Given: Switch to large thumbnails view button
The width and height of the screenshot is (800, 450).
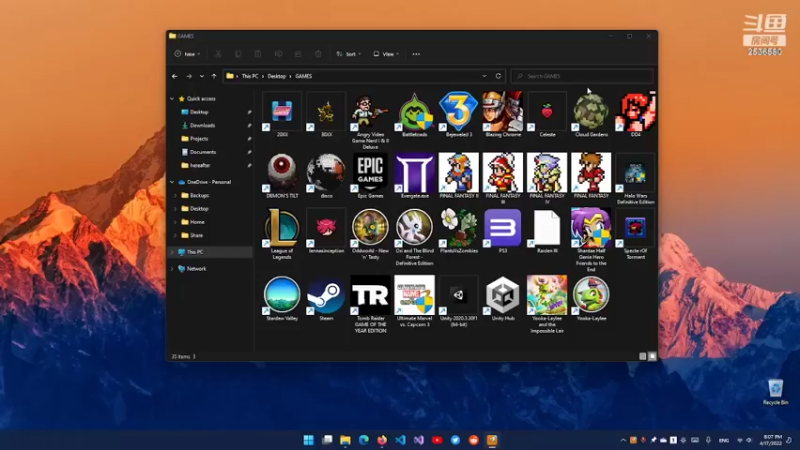Looking at the screenshot, I should tap(652, 356).
